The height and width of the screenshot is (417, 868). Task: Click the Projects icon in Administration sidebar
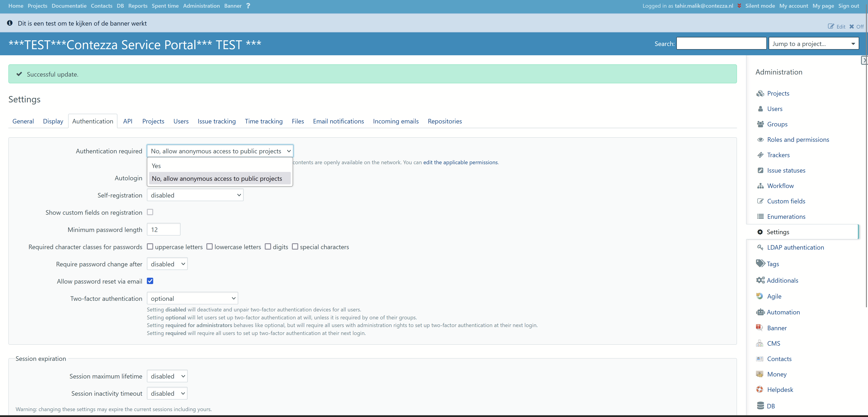[760, 94]
